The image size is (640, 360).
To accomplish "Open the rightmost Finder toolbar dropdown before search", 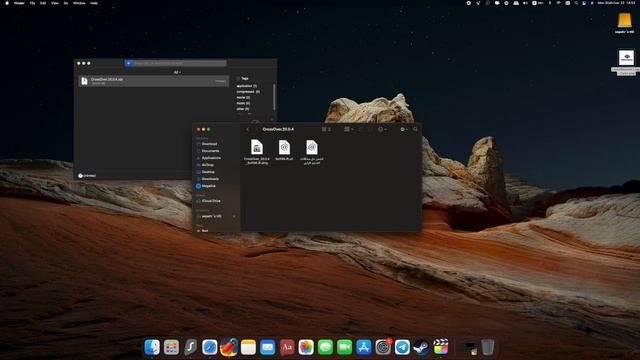I will [x=404, y=129].
